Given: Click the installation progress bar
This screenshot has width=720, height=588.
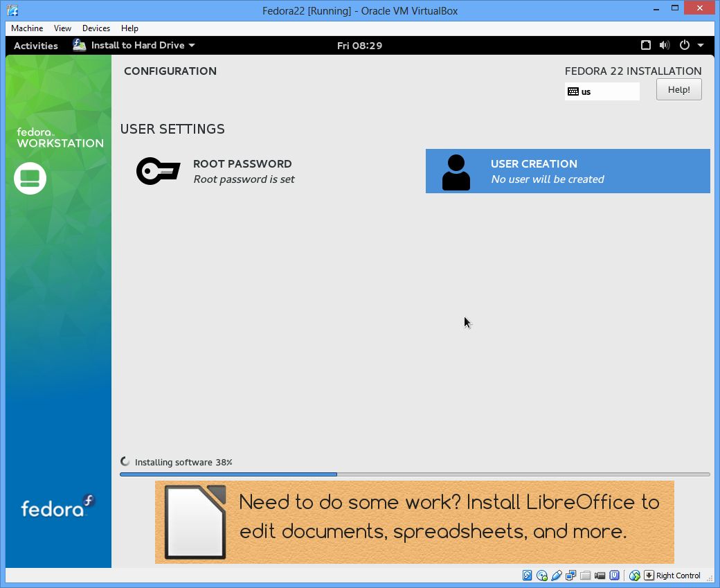Looking at the screenshot, I should coord(415,474).
